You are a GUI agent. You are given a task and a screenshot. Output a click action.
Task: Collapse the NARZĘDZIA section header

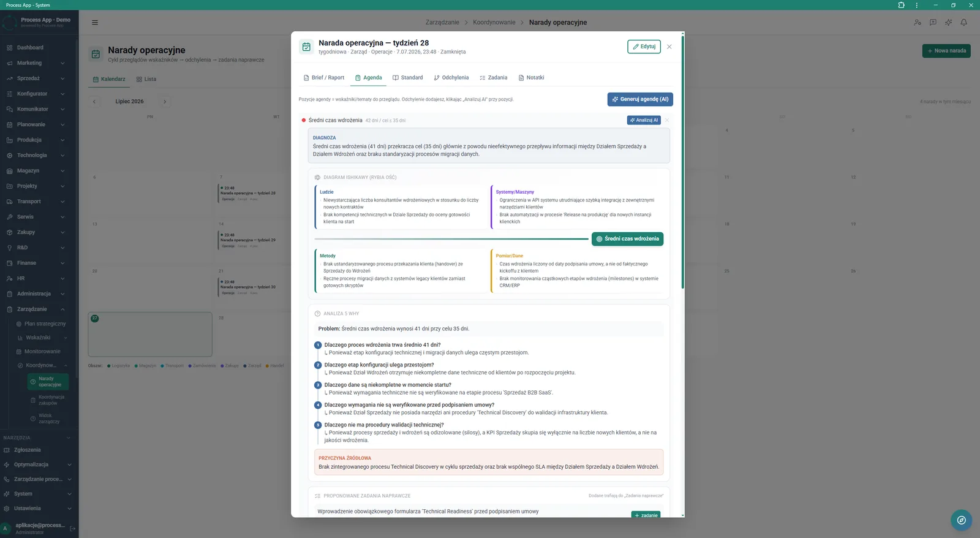pos(68,438)
